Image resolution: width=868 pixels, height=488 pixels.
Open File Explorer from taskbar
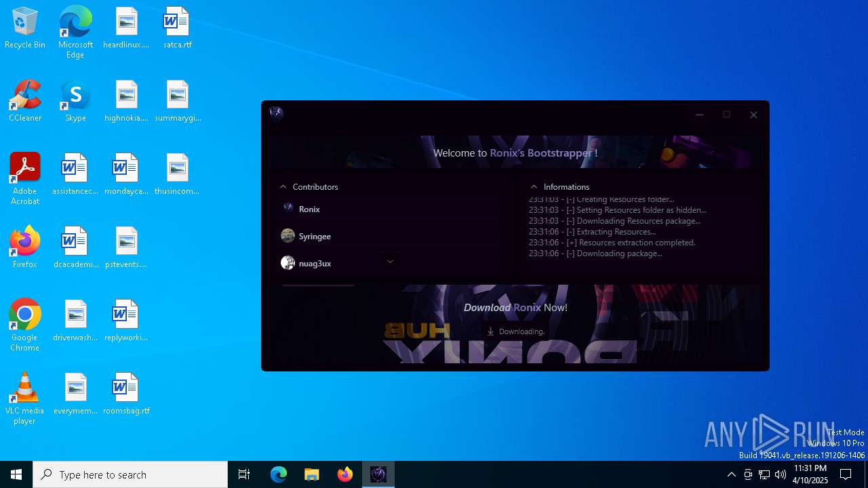312,474
